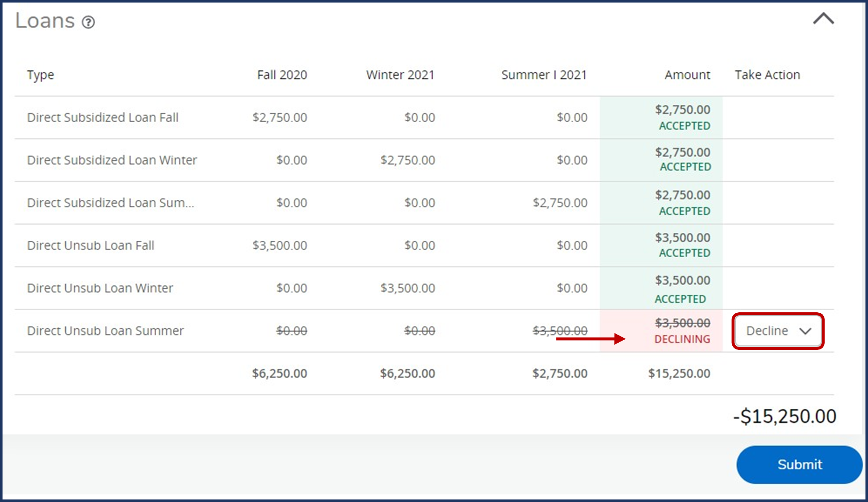Click the Fall 2020 column header
Screen dimensions: 868x502
pos(282,75)
